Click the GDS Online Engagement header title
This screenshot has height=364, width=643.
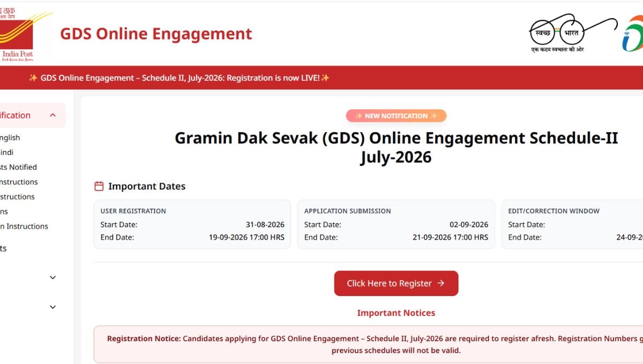pos(156,34)
